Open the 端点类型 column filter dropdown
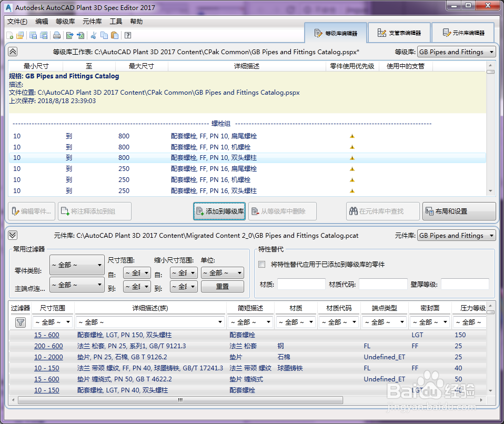Screen dimensions: 504x424 pyautogui.click(x=385, y=322)
